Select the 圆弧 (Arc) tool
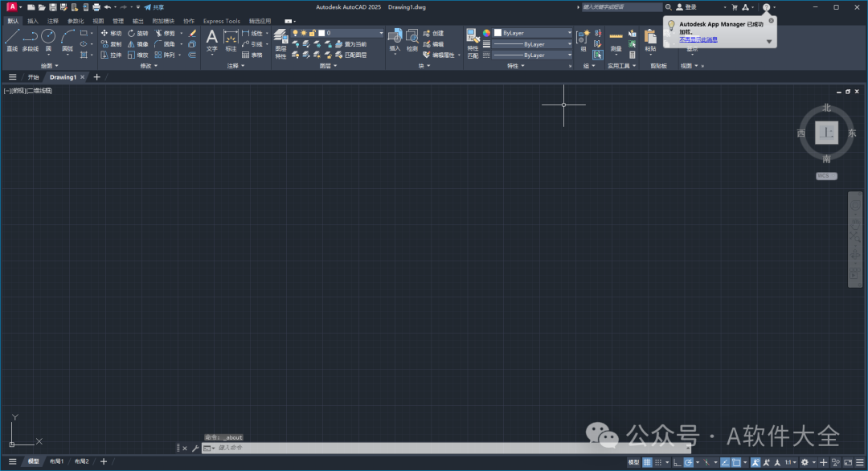Viewport: 868px width, 471px height. pos(67,40)
